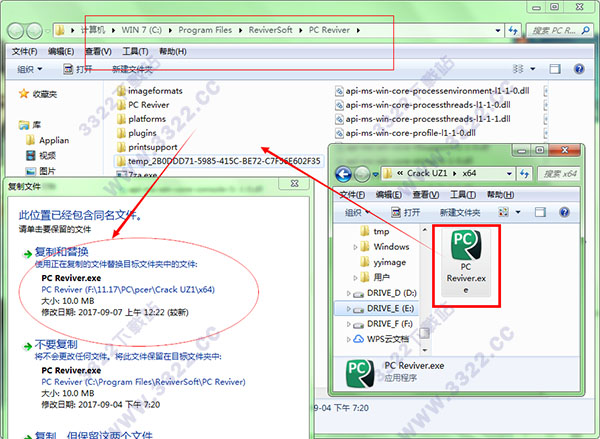Click the help icon in x64 toolbar
Image resolution: width=600 pixels, height=439 pixels.
[x=564, y=212]
